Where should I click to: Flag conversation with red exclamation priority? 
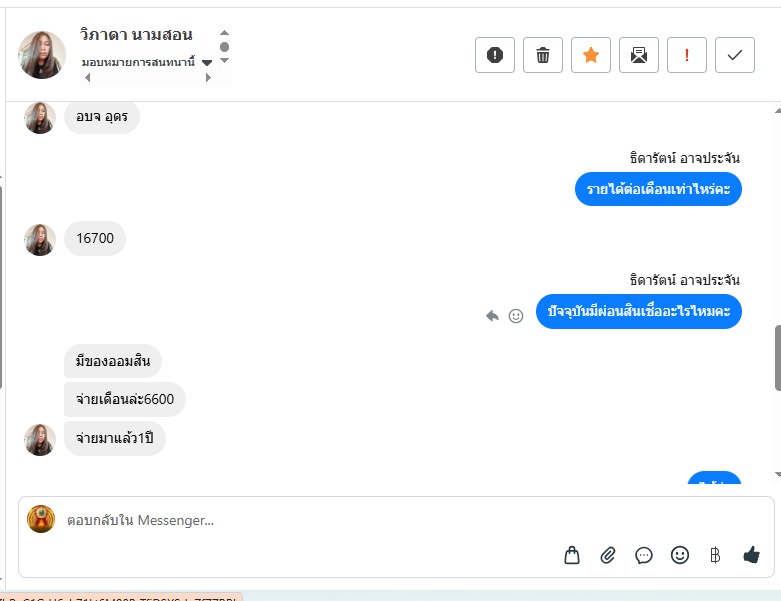687,55
